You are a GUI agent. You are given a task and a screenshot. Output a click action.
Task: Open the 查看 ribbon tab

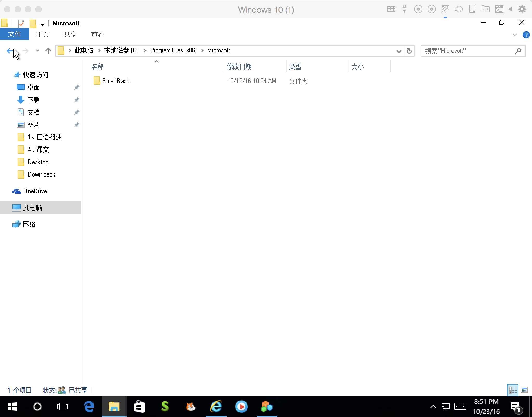coord(97,35)
